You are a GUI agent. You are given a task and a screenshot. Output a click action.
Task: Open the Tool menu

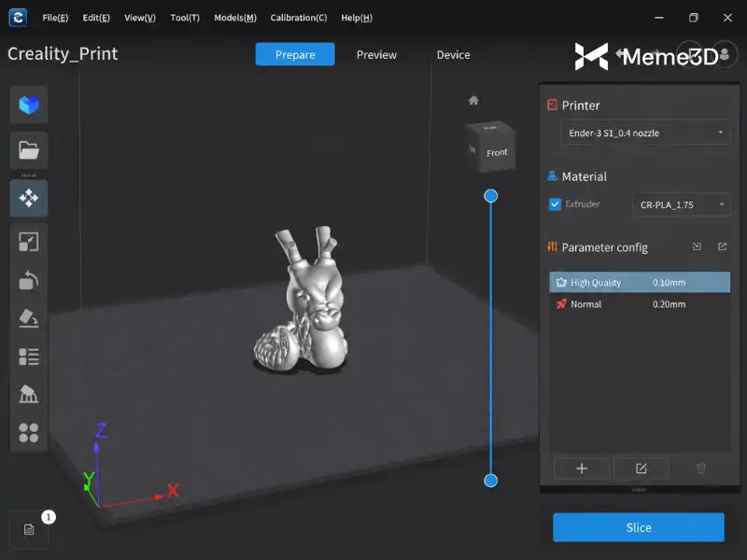[185, 18]
